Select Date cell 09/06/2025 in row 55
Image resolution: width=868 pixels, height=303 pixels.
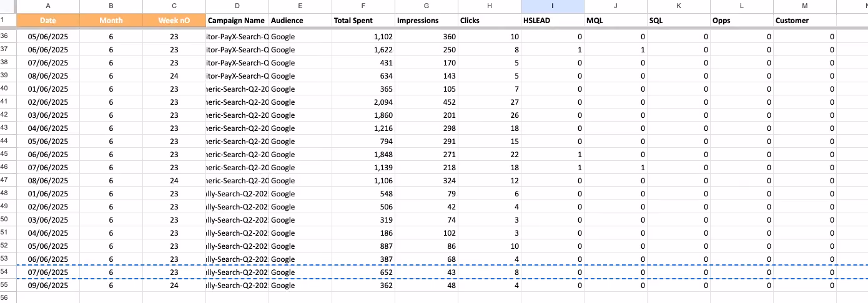[x=48, y=286]
